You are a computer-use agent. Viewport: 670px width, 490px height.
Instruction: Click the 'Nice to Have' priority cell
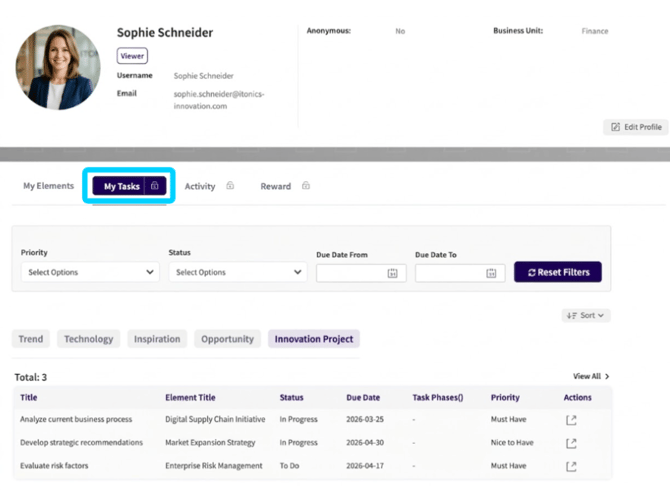[x=512, y=442]
